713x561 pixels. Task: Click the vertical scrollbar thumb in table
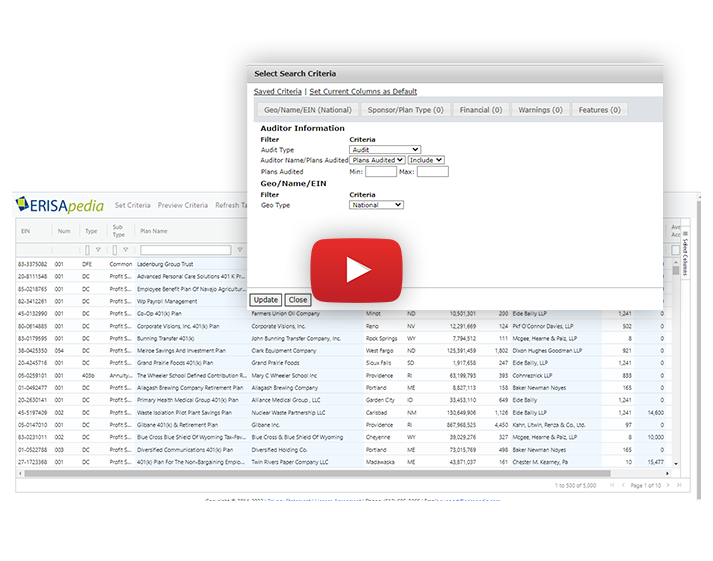tap(676, 271)
